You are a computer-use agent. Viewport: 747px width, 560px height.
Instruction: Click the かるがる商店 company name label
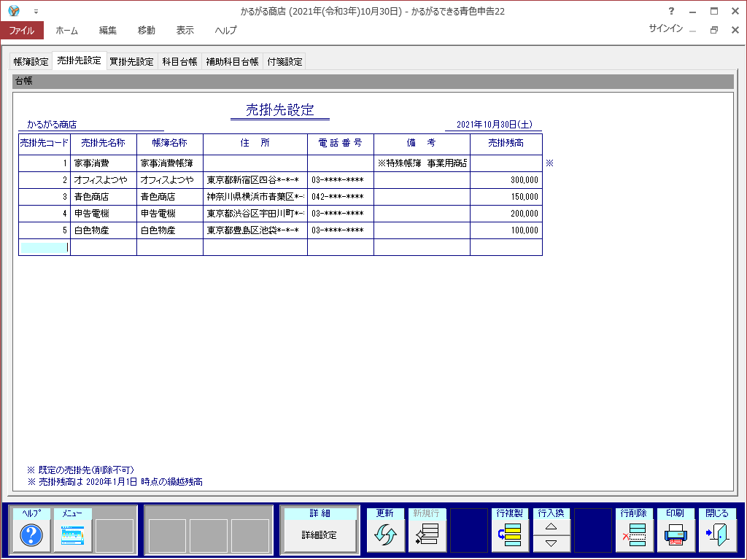point(52,125)
